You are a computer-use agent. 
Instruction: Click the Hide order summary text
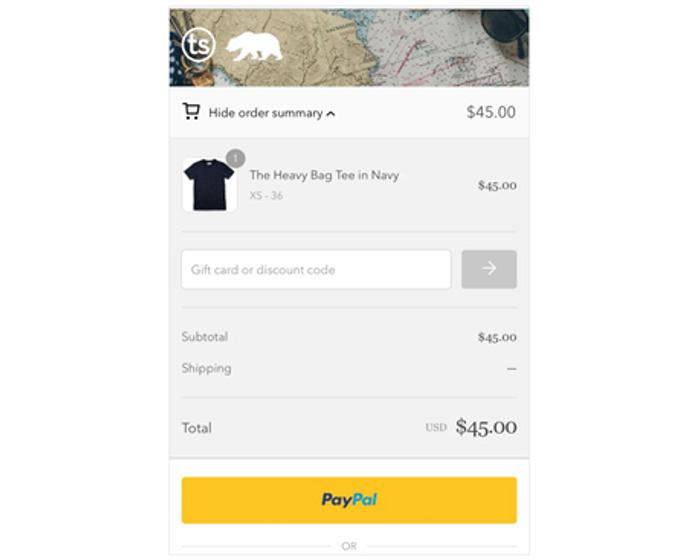(266, 113)
